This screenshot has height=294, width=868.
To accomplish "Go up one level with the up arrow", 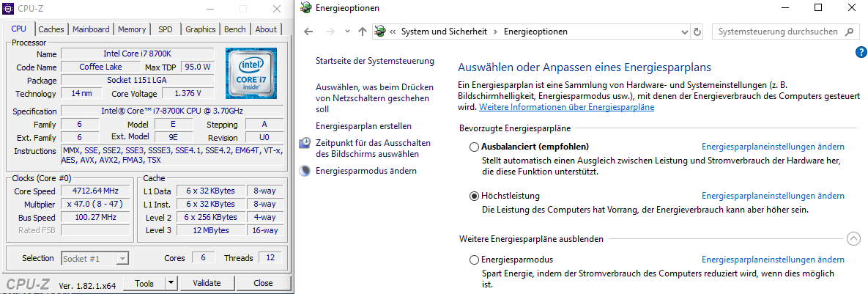I will pos(362,32).
